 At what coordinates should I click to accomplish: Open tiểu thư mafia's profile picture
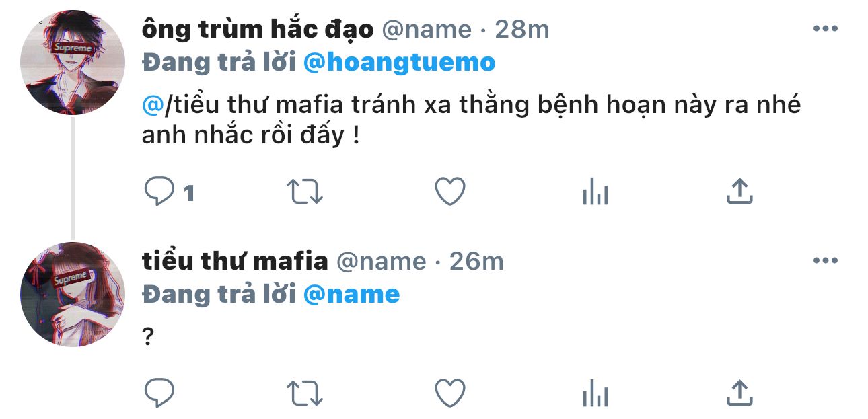pyautogui.click(x=73, y=295)
